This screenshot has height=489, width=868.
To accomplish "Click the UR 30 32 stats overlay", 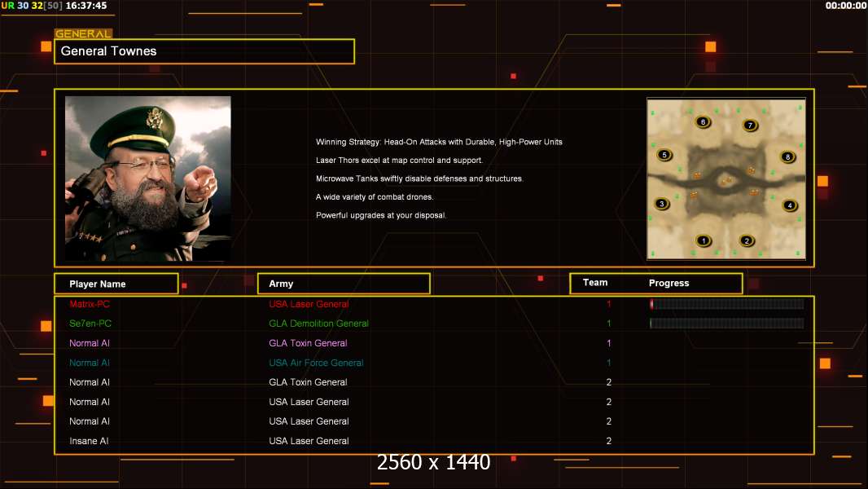I will [32, 6].
